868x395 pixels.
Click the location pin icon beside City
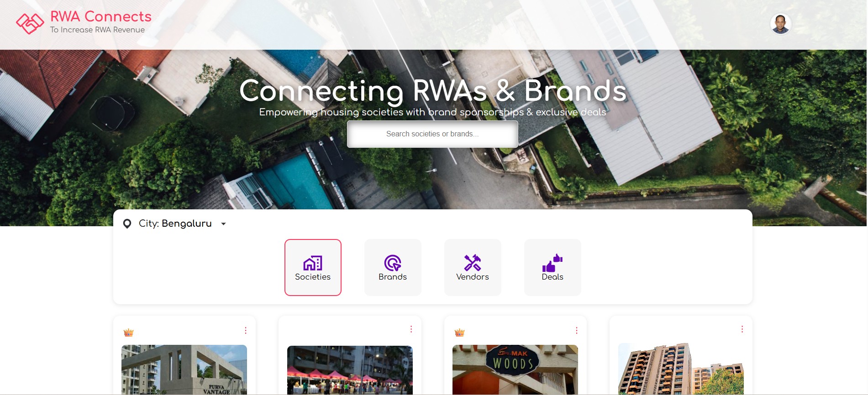pyautogui.click(x=127, y=223)
